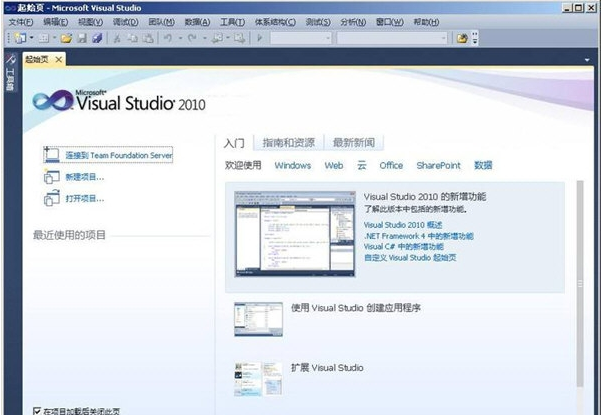Open the 团队(M) menu
The width and height of the screenshot is (601, 415).
click(161, 22)
